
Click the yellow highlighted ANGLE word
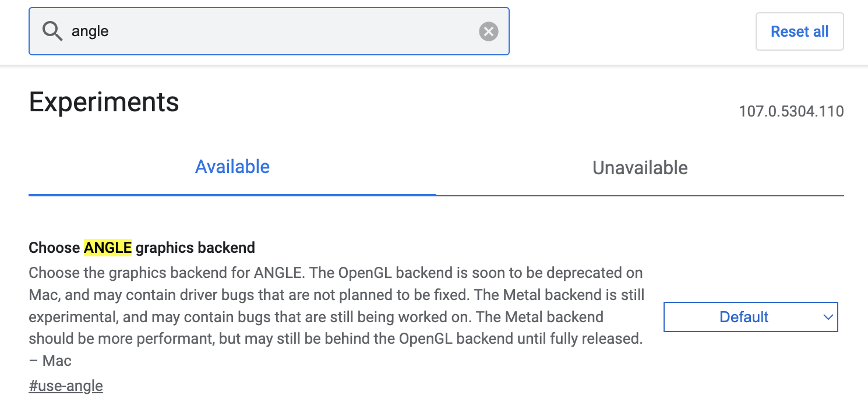(108, 248)
